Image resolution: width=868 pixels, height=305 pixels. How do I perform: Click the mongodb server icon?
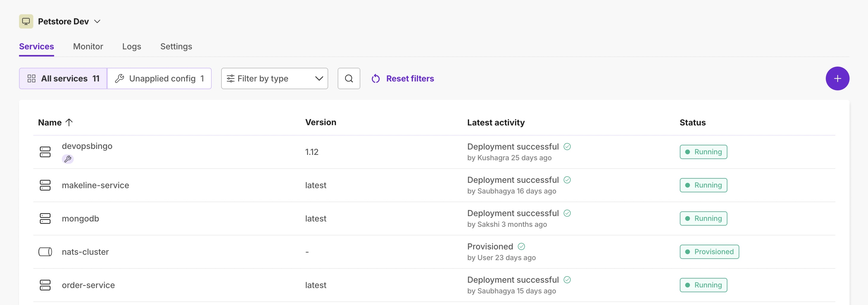[x=45, y=218]
